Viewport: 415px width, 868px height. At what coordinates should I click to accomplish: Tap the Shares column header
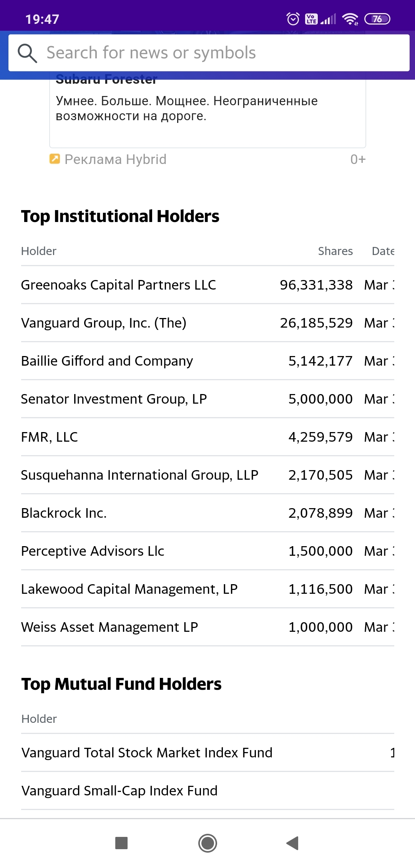(x=335, y=251)
